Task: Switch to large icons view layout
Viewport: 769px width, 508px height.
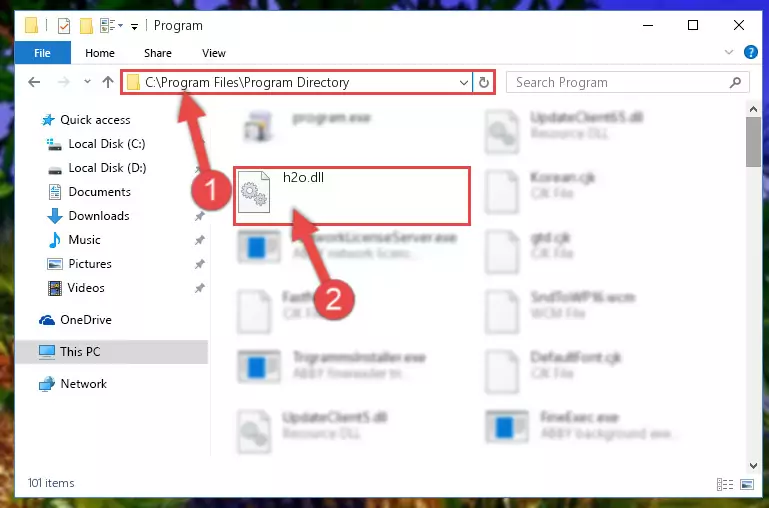Action: point(746,484)
